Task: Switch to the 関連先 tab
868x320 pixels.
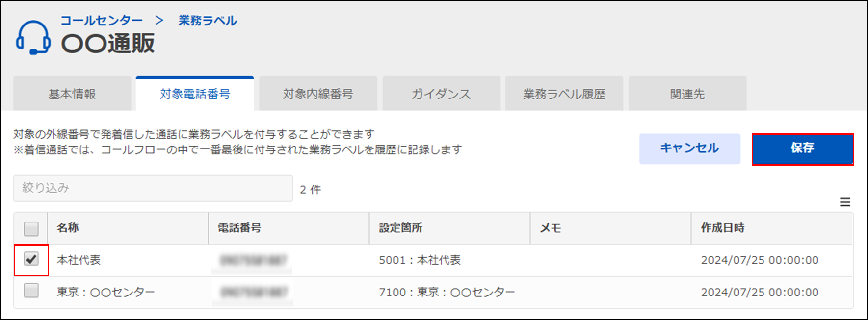Action: pos(687,94)
